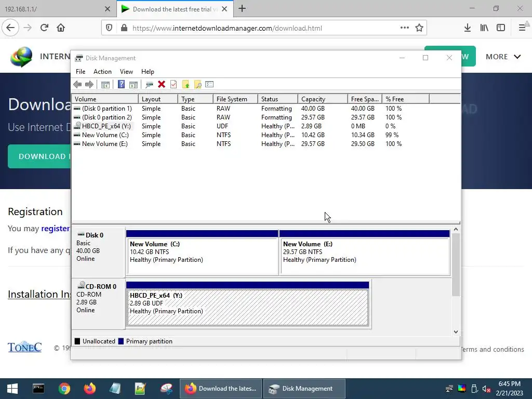Click the Disk 0 label panel
This screenshot has width=532, height=399.
98,252
